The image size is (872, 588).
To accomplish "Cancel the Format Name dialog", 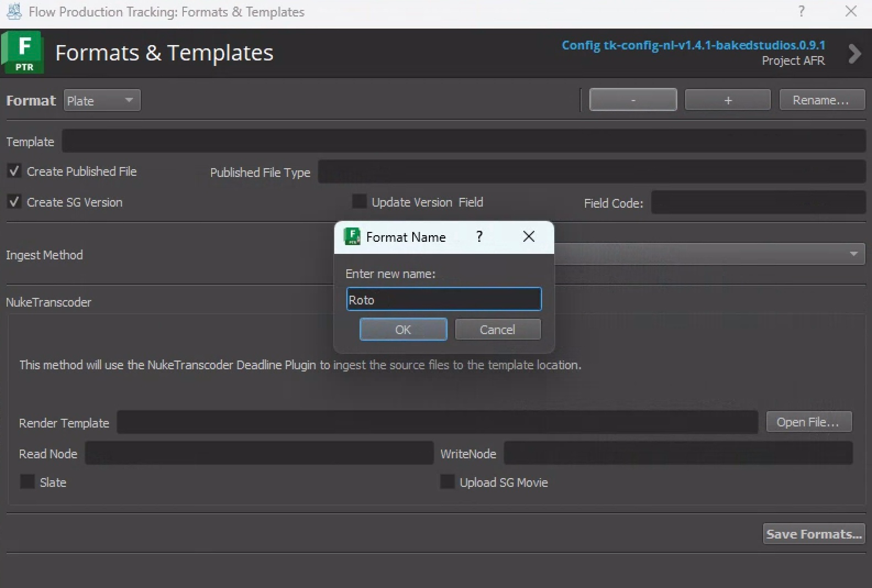I will pos(498,330).
